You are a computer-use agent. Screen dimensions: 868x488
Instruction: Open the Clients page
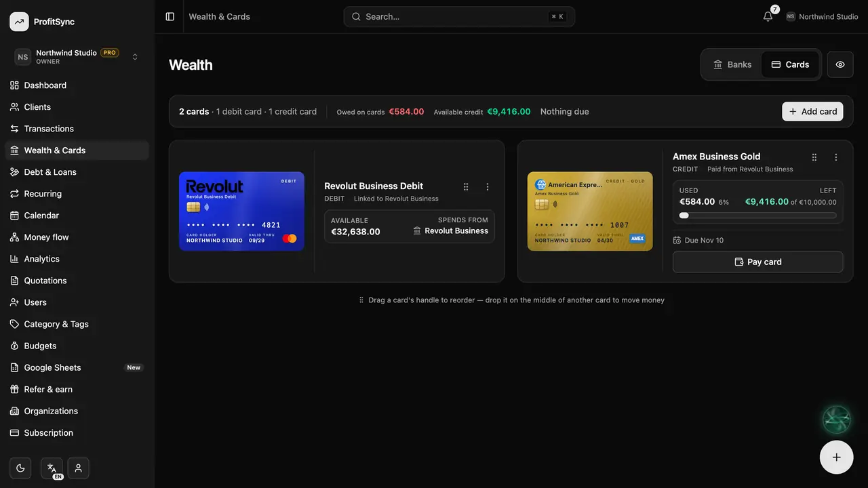coord(77,107)
